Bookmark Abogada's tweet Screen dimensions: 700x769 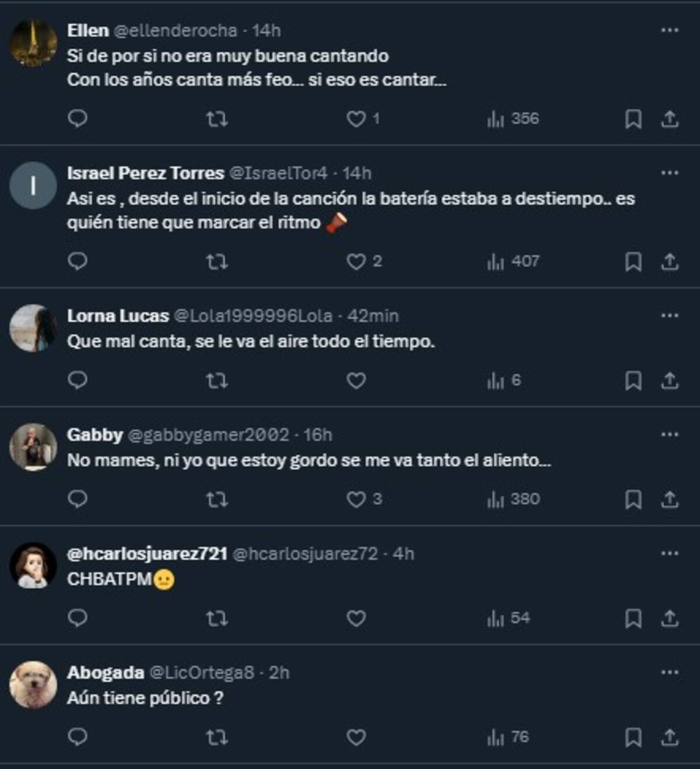pyautogui.click(x=633, y=738)
